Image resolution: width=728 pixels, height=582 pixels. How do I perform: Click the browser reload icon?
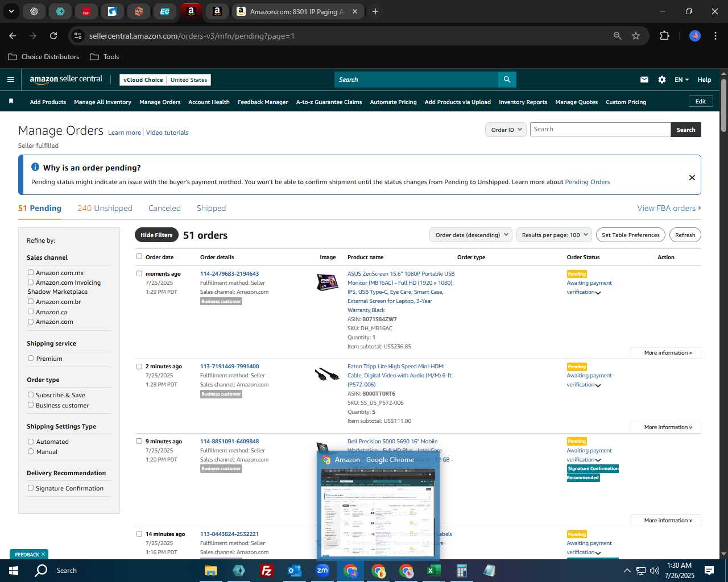[x=53, y=36]
